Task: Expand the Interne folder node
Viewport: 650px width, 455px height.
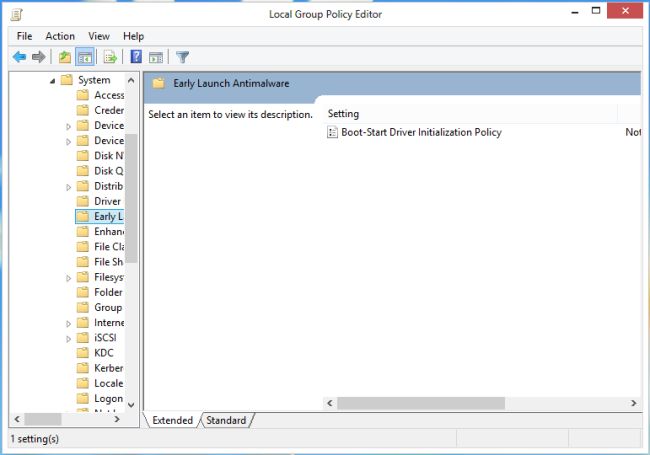Action: (x=68, y=324)
